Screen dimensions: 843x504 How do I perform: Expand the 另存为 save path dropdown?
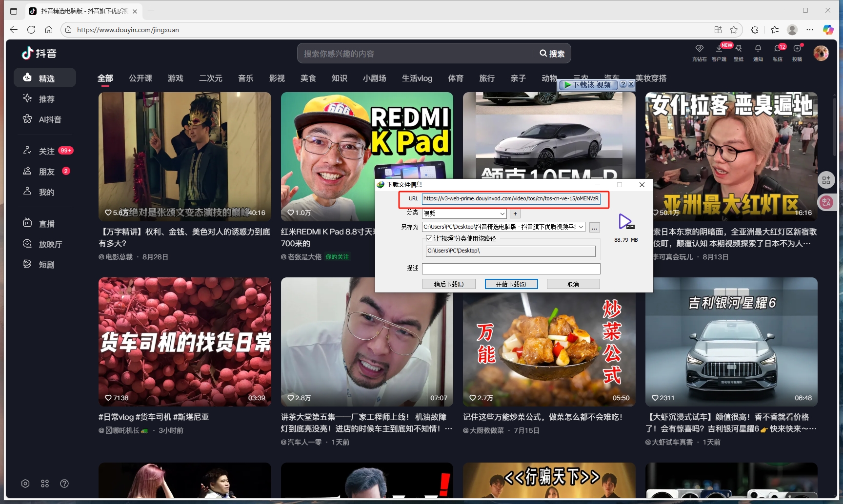coord(581,227)
